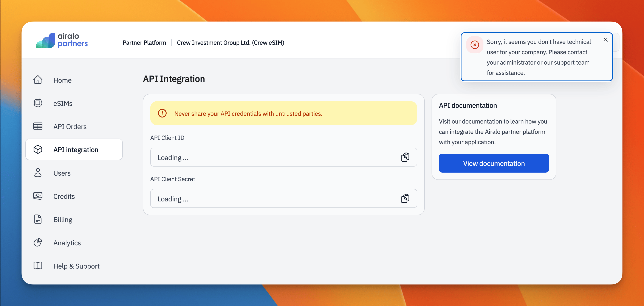Click the Billing document icon
Viewport: 644px width, 306px height.
(38, 219)
